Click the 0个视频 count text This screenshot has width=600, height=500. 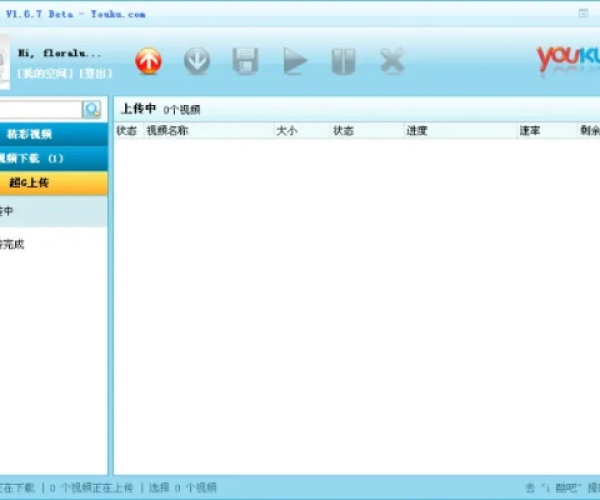tap(182, 110)
